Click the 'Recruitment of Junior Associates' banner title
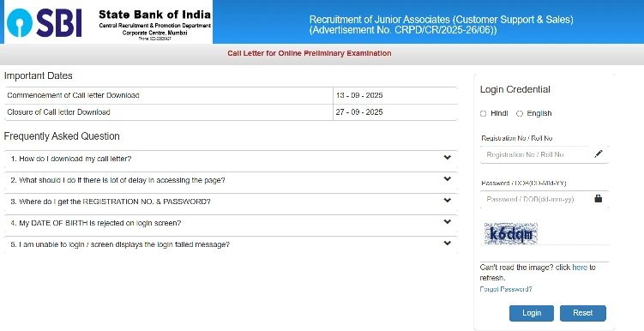 441,25
